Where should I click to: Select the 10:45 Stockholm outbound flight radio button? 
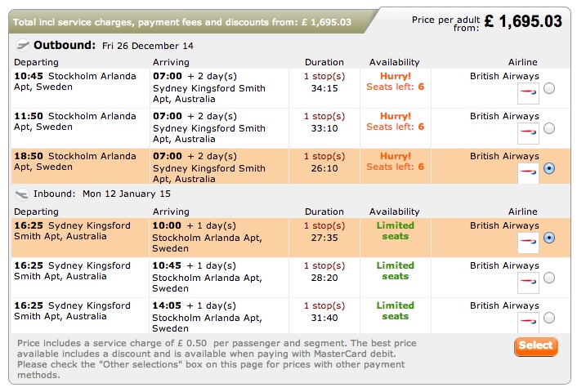[549, 89]
